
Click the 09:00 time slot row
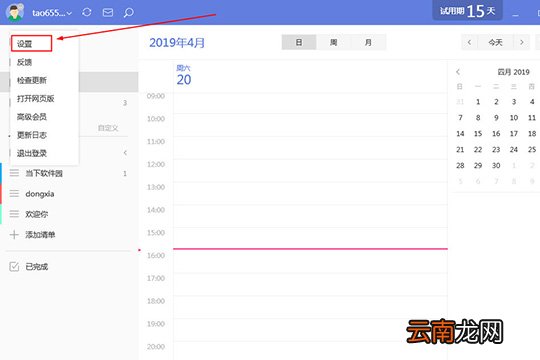coord(310,103)
